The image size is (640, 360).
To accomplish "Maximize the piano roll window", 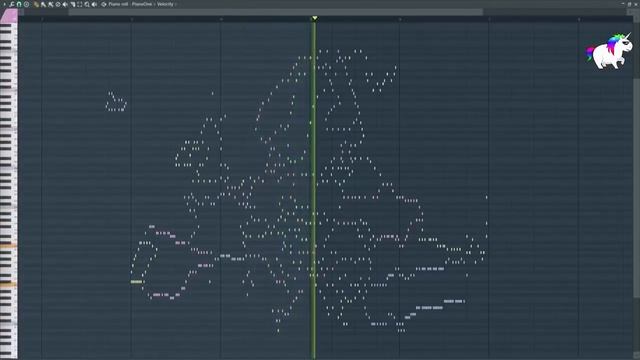I will pyautogui.click(x=629, y=4).
